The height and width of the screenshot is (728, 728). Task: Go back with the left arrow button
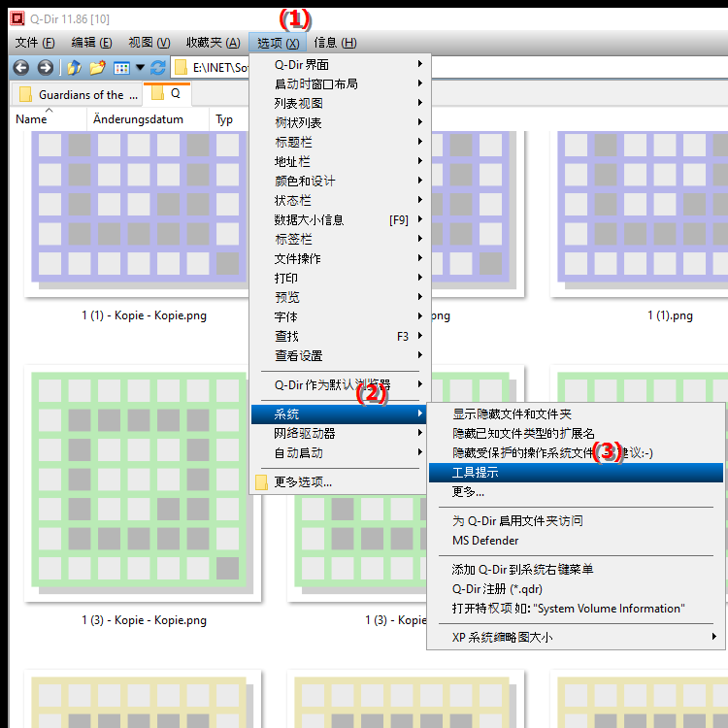click(x=21, y=68)
